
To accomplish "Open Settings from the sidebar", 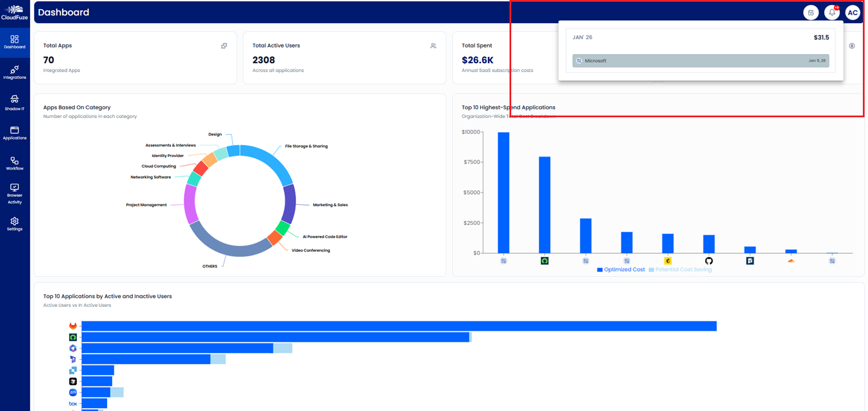I will point(14,223).
